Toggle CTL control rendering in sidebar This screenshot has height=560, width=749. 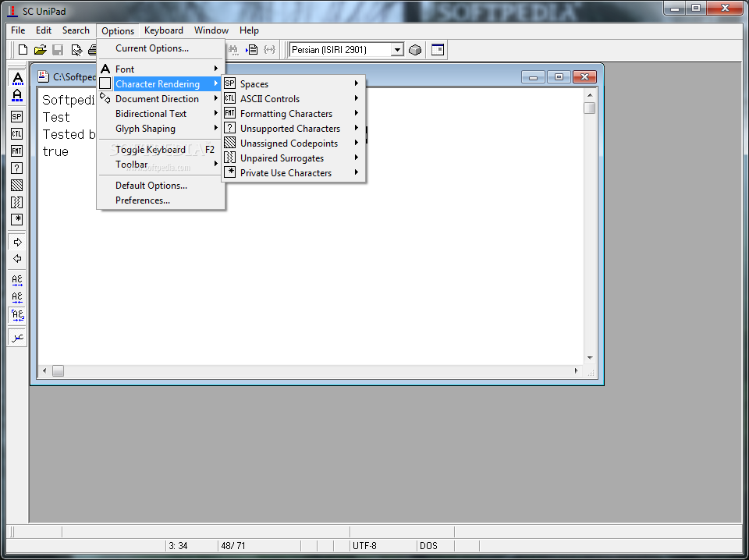click(x=16, y=133)
